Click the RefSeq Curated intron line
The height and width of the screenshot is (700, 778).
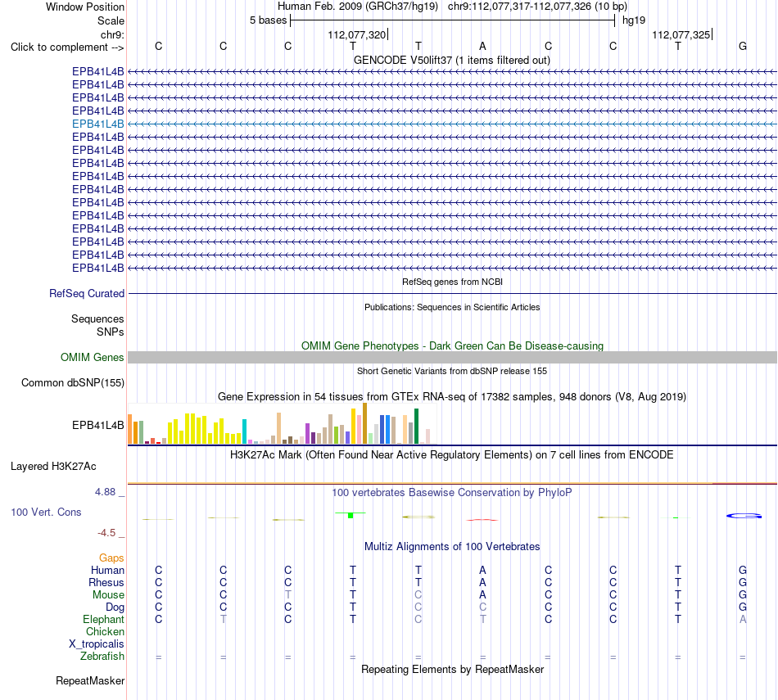pyautogui.click(x=452, y=294)
